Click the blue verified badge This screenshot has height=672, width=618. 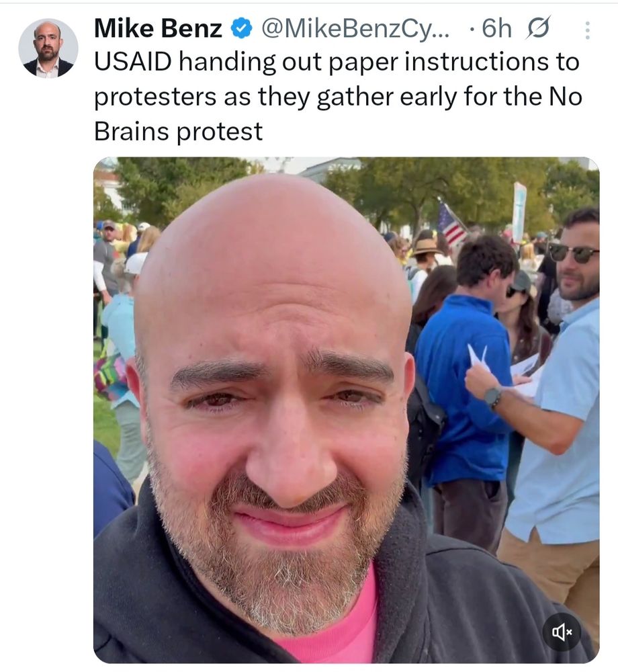point(242,28)
